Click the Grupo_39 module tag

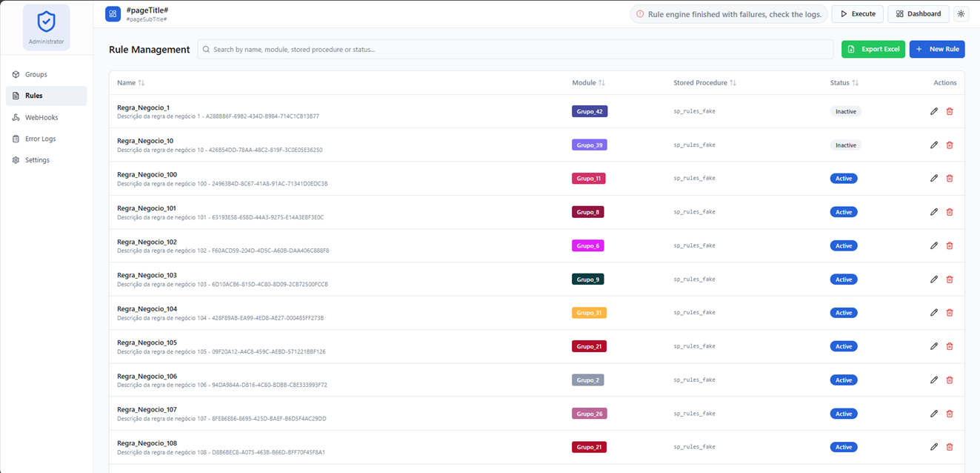click(590, 145)
